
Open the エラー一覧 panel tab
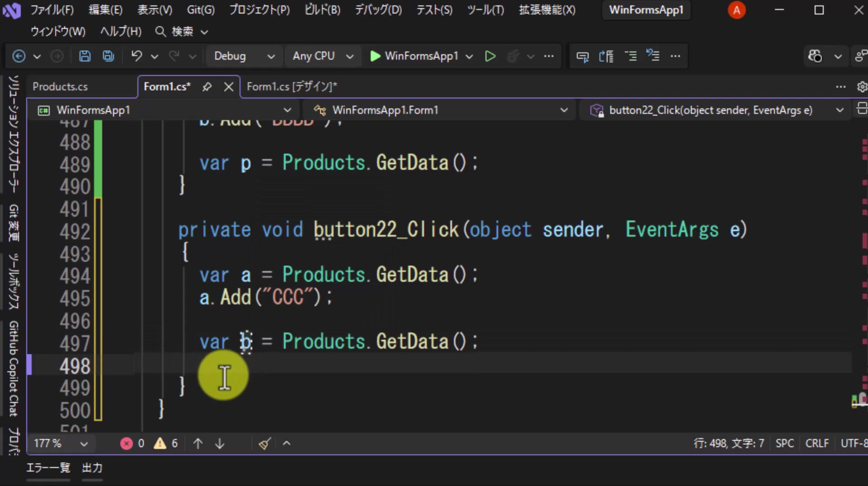tap(48, 468)
